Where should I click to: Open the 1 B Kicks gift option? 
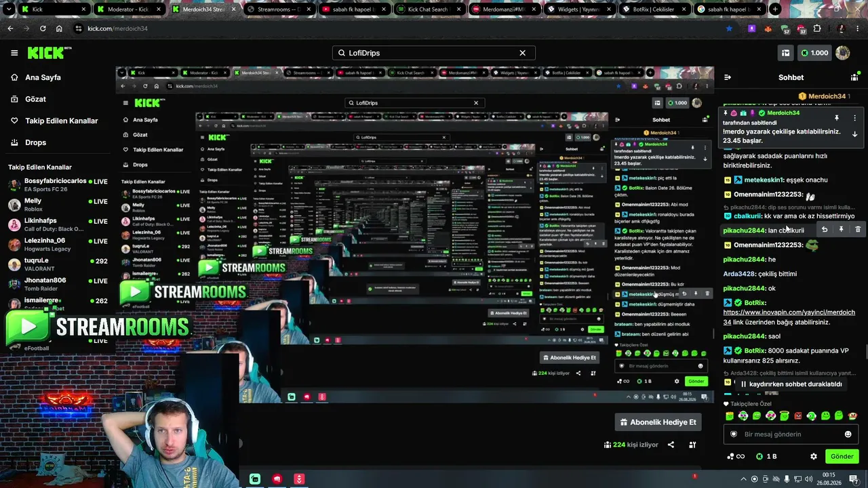point(766,457)
